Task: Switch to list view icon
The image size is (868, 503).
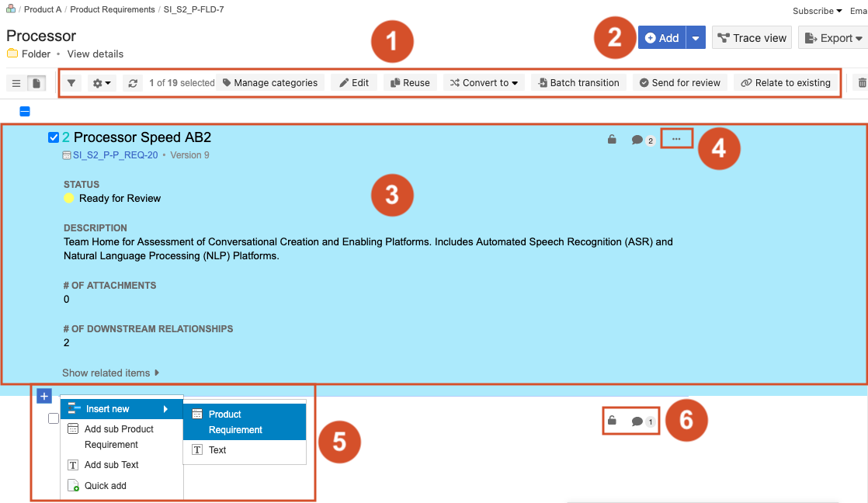Action: (x=16, y=83)
